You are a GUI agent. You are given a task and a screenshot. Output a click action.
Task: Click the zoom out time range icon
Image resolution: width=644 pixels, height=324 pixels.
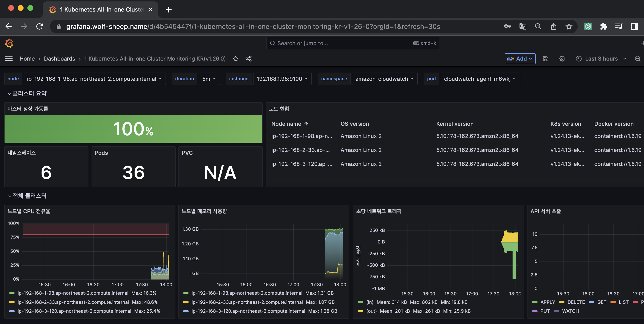tap(638, 58)
